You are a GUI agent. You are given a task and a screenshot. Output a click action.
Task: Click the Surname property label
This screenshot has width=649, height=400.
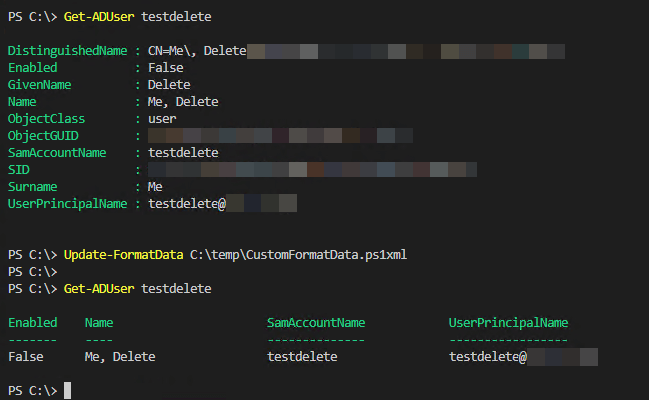35,186
